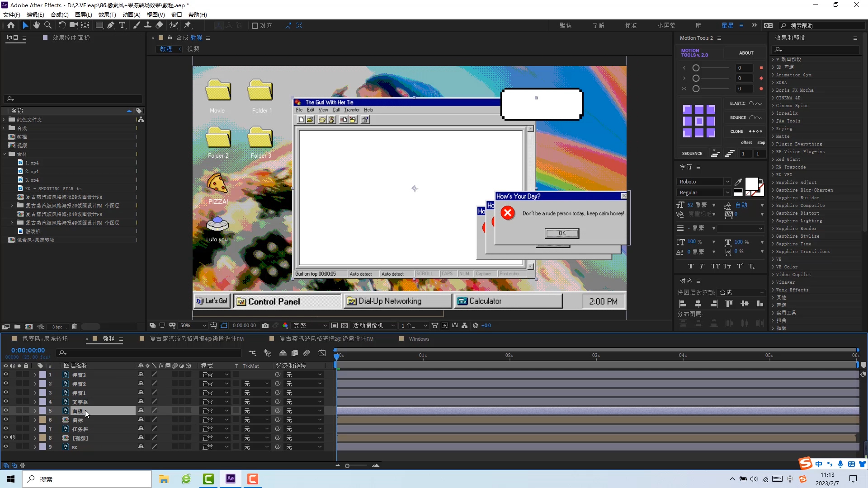Hide the 弹窗3 layer with its eye
Image resolution: width=868 pixels, height=488 pixels.
[6, 374]
